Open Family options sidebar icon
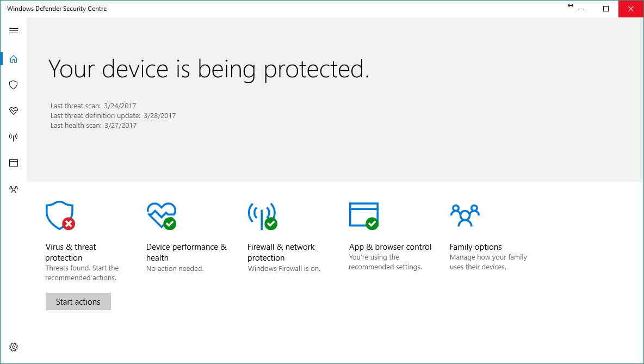This screenshot has height=364, width=644. (x=14, y=189)
